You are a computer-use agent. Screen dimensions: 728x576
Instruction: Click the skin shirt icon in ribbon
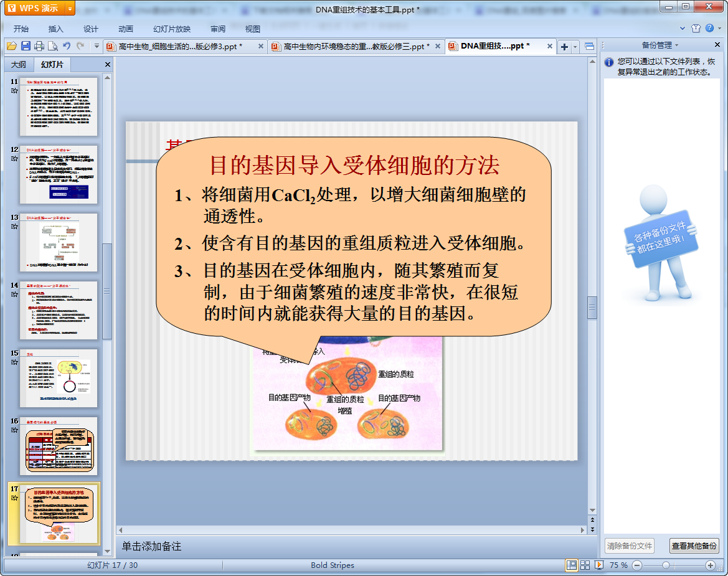[x=696, y=28]
